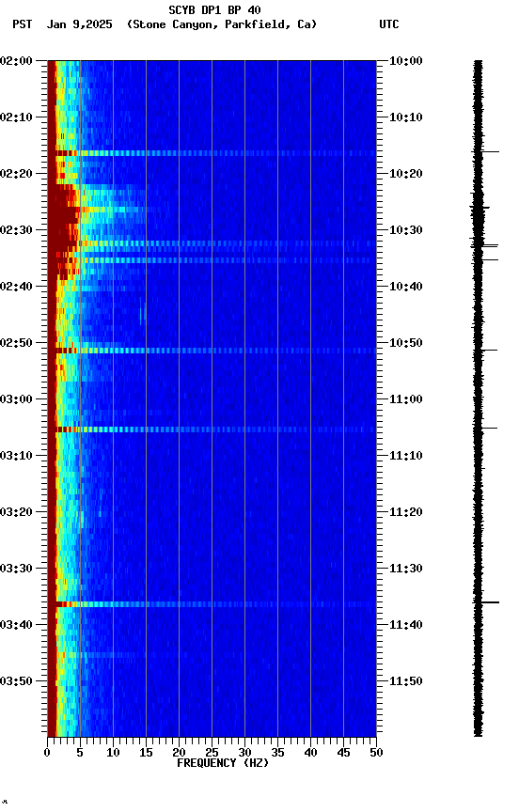
Task: Click the 10:00 UTC time label
Action: point(406,61)
